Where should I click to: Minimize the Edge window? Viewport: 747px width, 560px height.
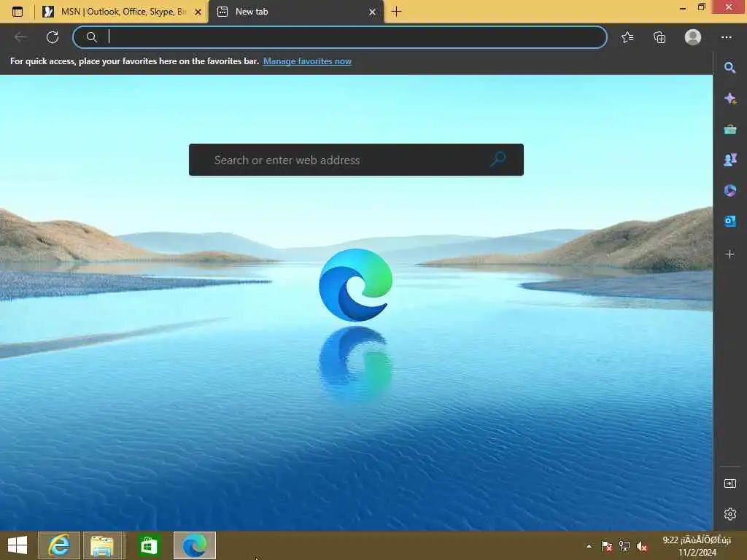(683, 7)
